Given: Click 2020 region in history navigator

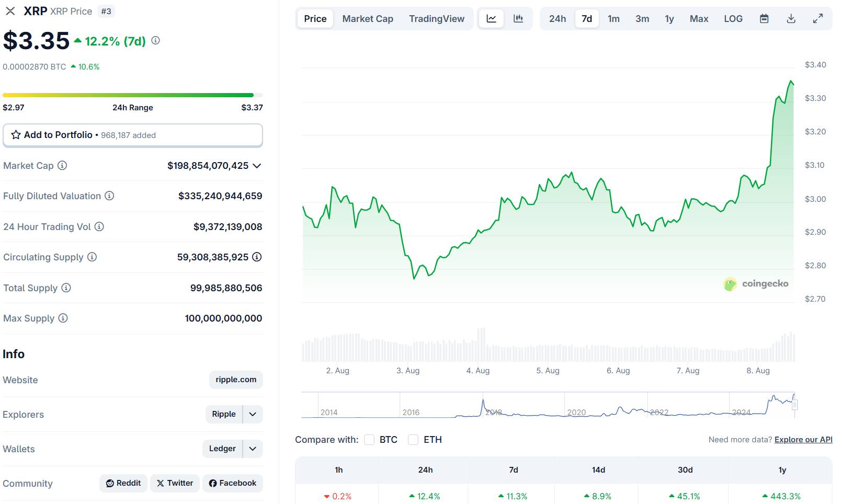Looking at the screenshot, I should pos(576,412).
